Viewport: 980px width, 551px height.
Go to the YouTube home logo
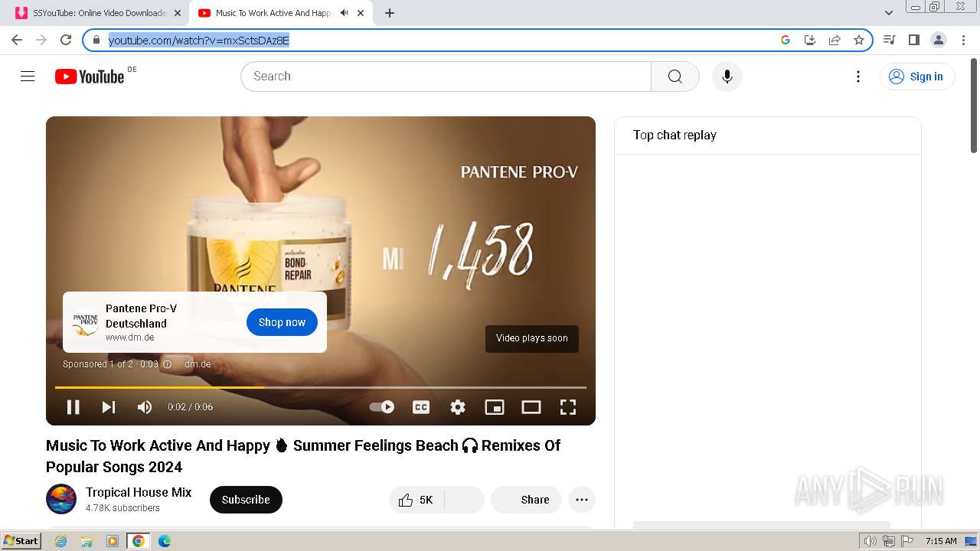tap(90, 77)
